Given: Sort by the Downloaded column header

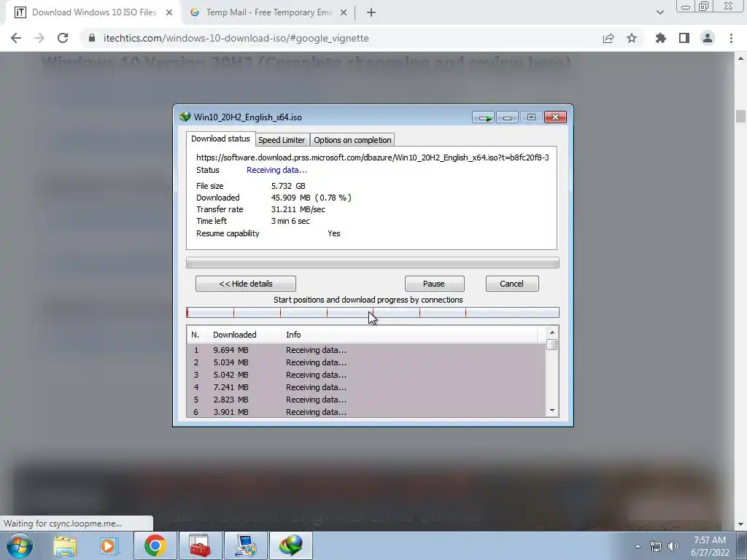Looking at the screenshot, I should tap(245, 335).
